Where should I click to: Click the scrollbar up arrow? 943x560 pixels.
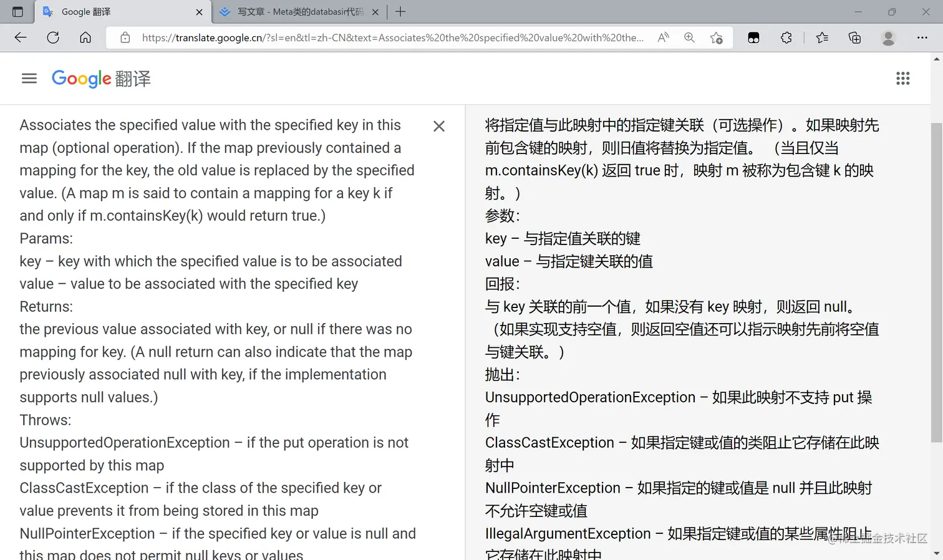pos(936,59)
